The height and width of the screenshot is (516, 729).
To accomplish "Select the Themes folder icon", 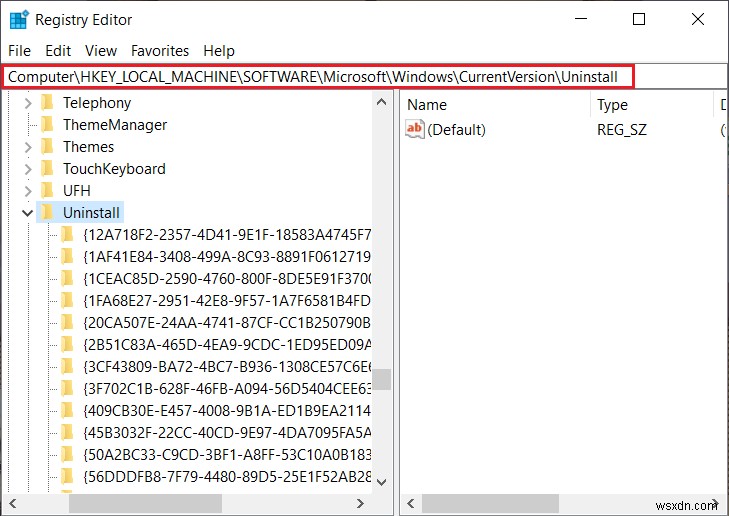I will pyautogui.click(x=47, y=146).
